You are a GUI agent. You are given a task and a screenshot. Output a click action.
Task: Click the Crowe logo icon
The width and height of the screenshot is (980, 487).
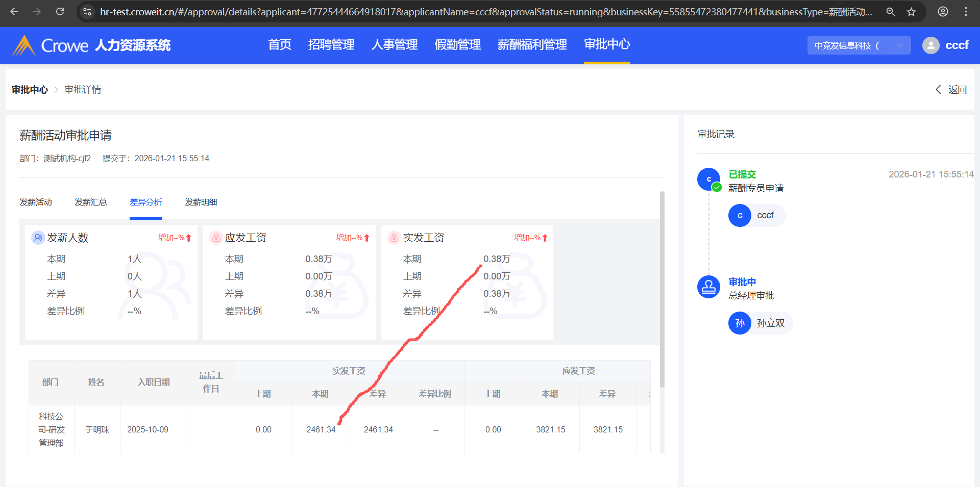(x=23, y=45)
